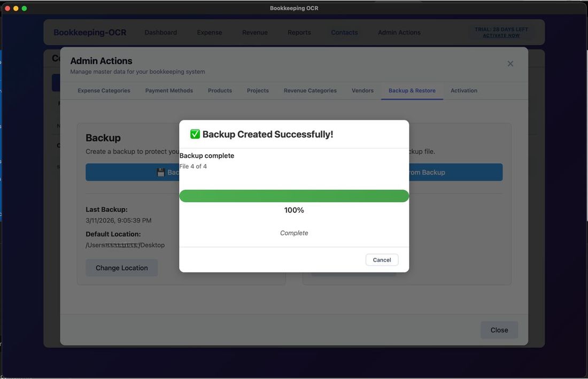This screenshot has width=588, height=379.
Task: Select the Products tab
Action: [x=220, y=91]
